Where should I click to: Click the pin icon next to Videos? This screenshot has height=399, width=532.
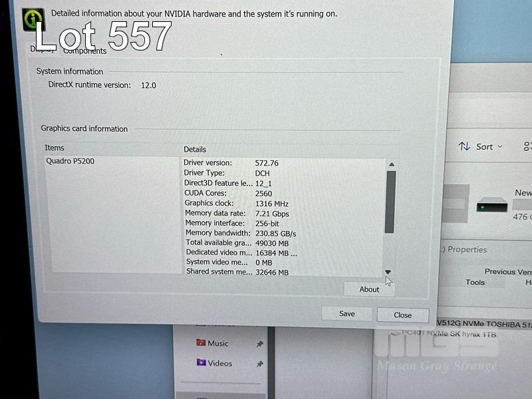(x=259, y=364)
